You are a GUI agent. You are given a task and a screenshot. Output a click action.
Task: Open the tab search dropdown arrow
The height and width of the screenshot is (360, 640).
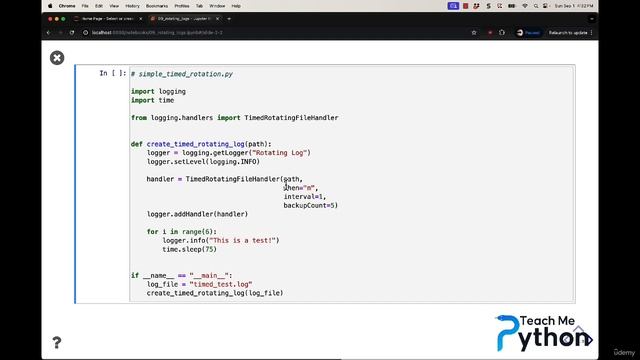[592, 19]
